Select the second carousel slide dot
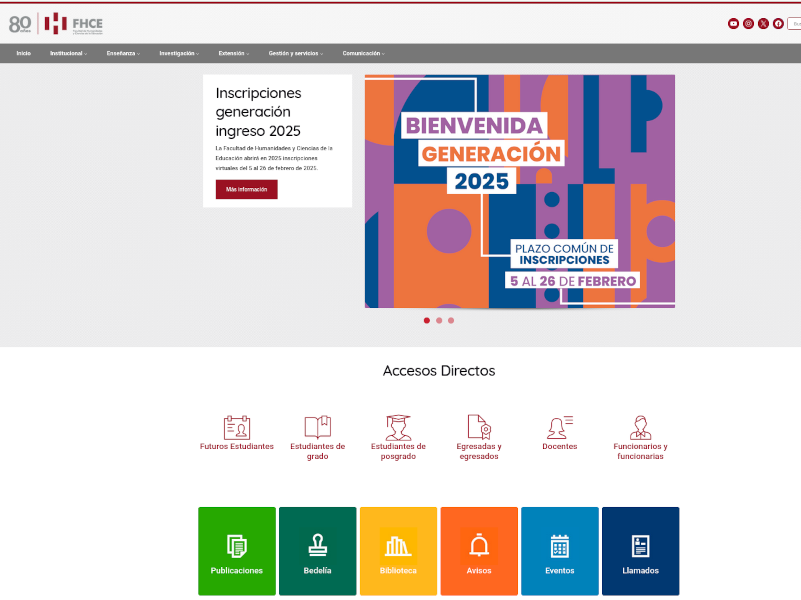Image resolution: width=801 pixels, height=600 pixels. click(x=439, y=321)
